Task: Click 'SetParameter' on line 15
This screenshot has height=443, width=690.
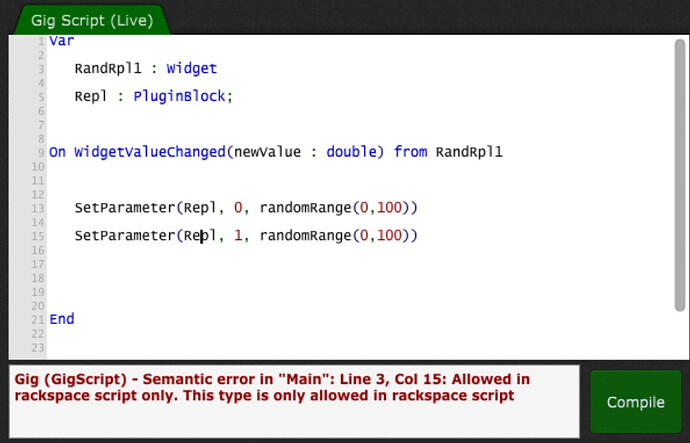Action: tap(125, 236)
